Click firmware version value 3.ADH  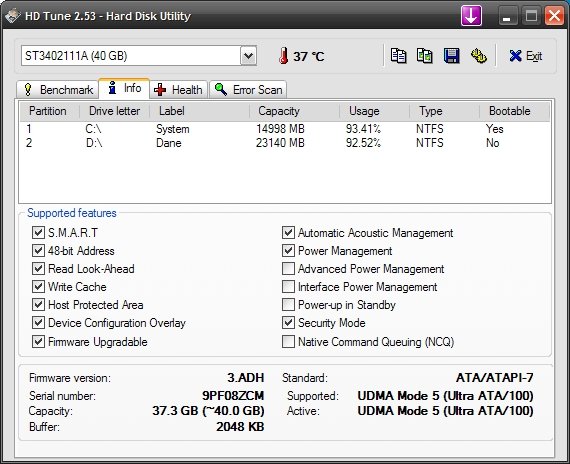coord(246,378)
